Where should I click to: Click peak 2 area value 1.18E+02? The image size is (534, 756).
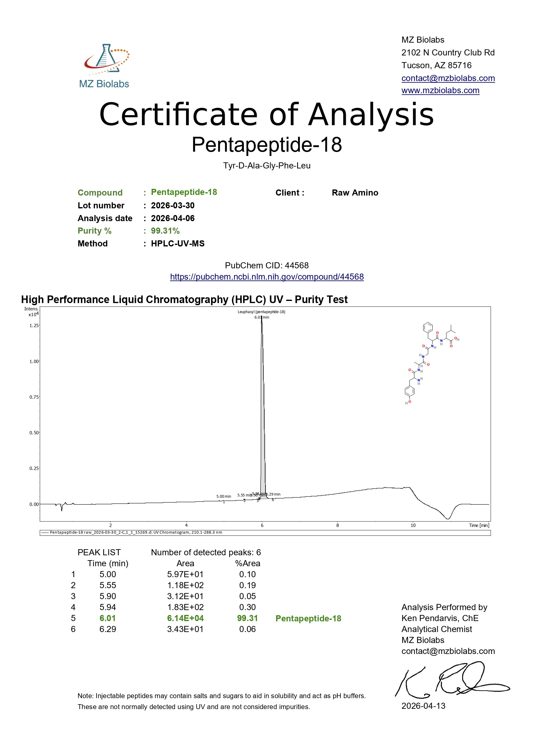[185, 585]
